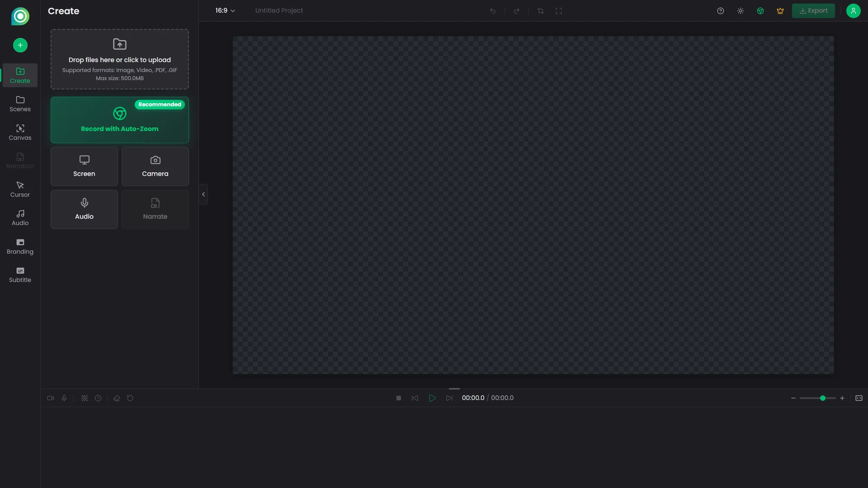The height and width of the screenshot is (488, 868).
Task: Toggle the timeline microphone icon
Action: coord(64,398)
